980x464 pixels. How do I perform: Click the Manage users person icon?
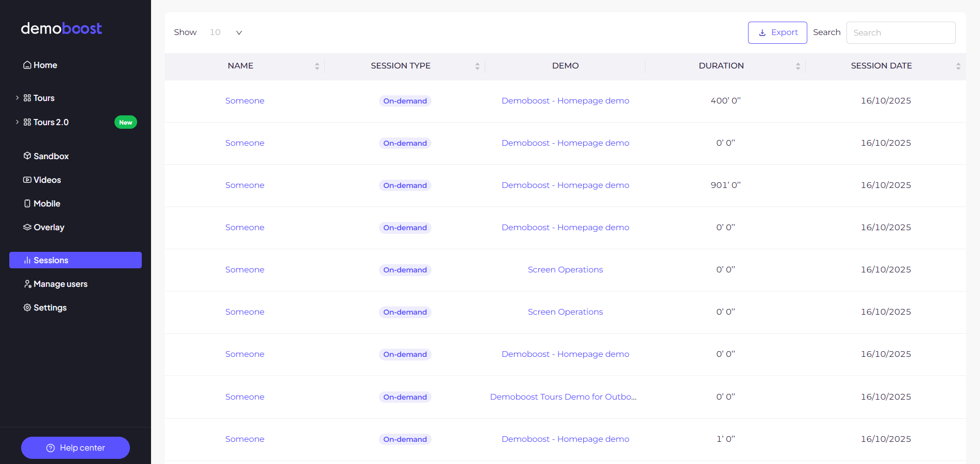[28, 284]
